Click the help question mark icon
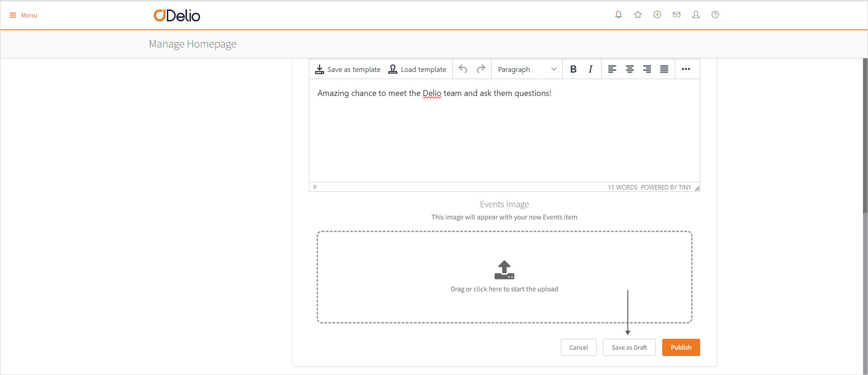 pyautogui.click(x=715, y=14)
